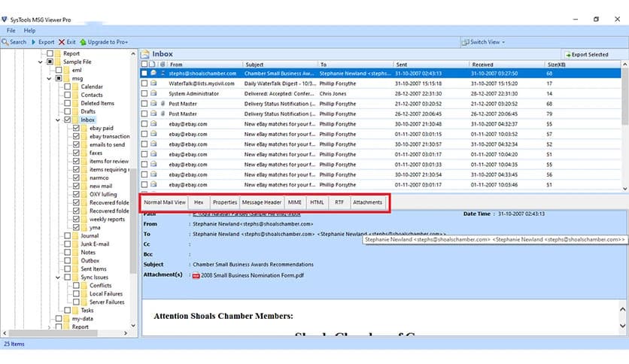629x364 pixels.
Task: Uncheck the Inbox folder checkbox
Action: click(68, 120)
